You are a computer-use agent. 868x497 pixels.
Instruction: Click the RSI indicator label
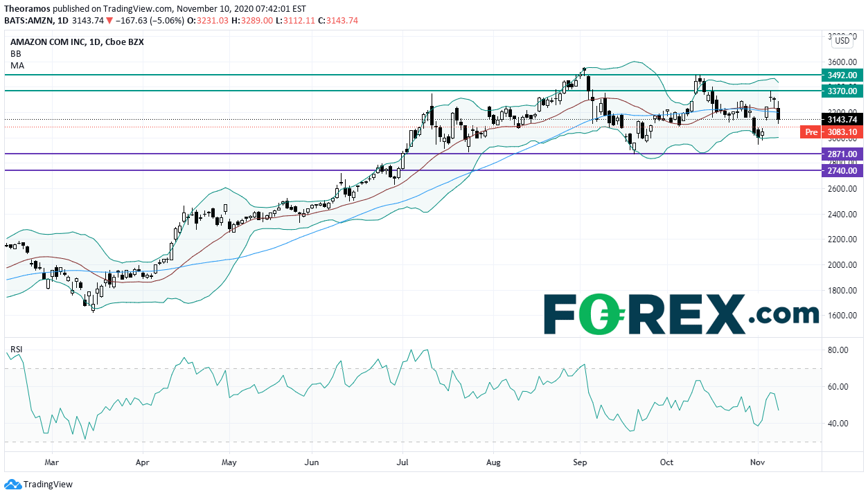tap(17, 349)
